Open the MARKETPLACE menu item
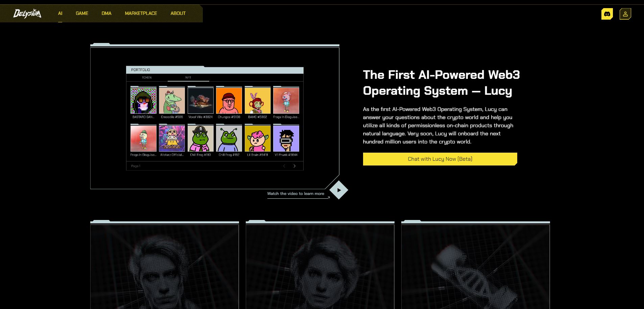The image size is (644, 309). pos(141,13)
